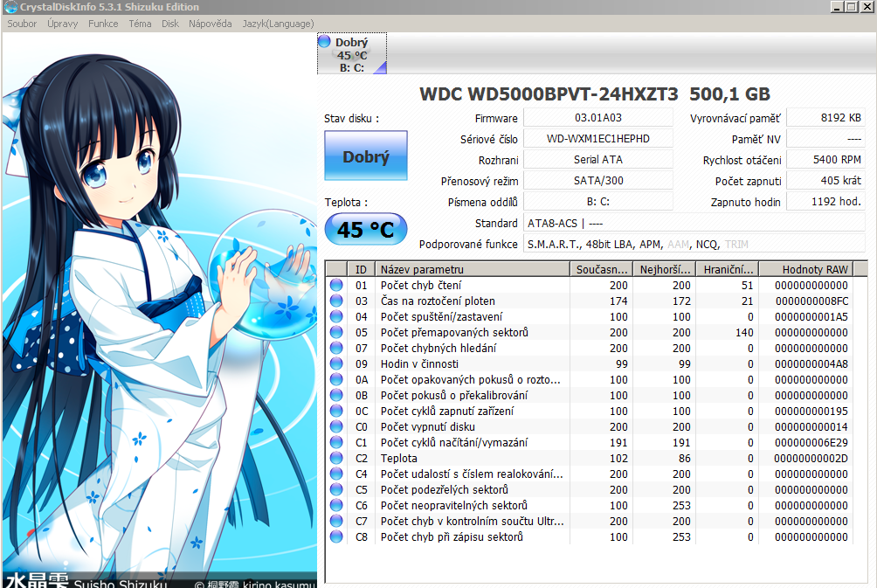The height and width of the screenshot is (588, 877).
Task: Click the Standard field ATA8-ACS
Action: click(x=694, y=223)
